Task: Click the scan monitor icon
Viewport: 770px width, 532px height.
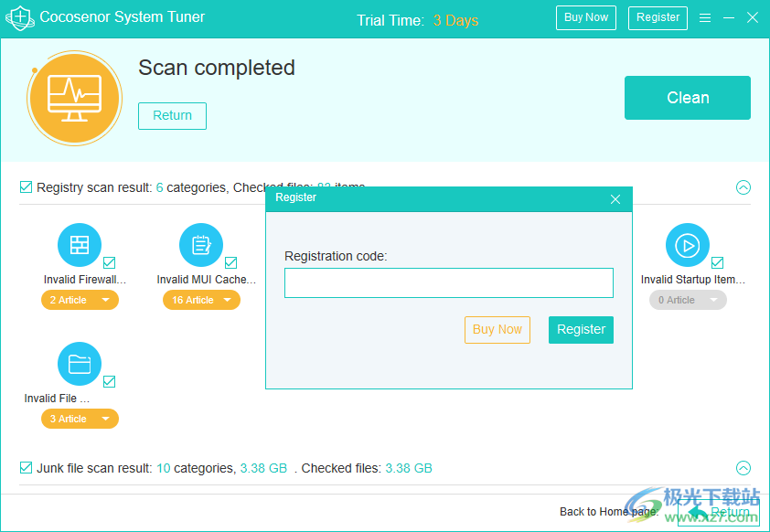Action: [x=74, y=98]
